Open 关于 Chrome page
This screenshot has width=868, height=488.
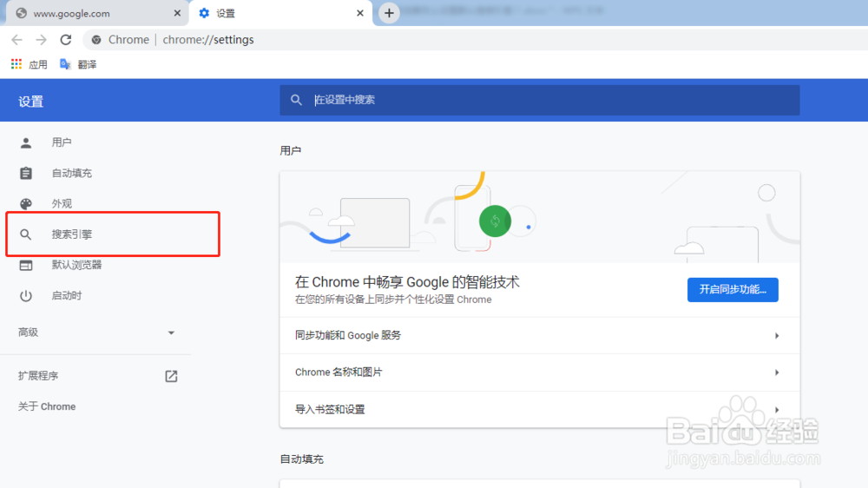pyautogui.click(x=47, y=406)
